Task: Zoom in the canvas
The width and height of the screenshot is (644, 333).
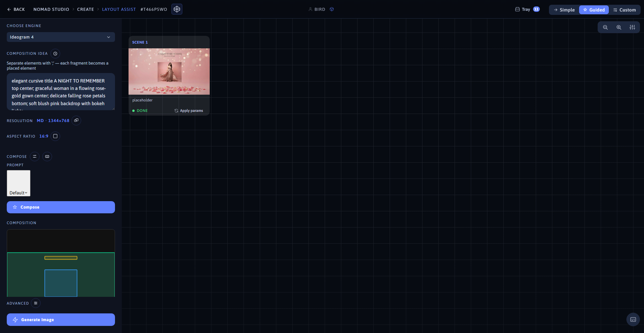Action: coord(619,27)
